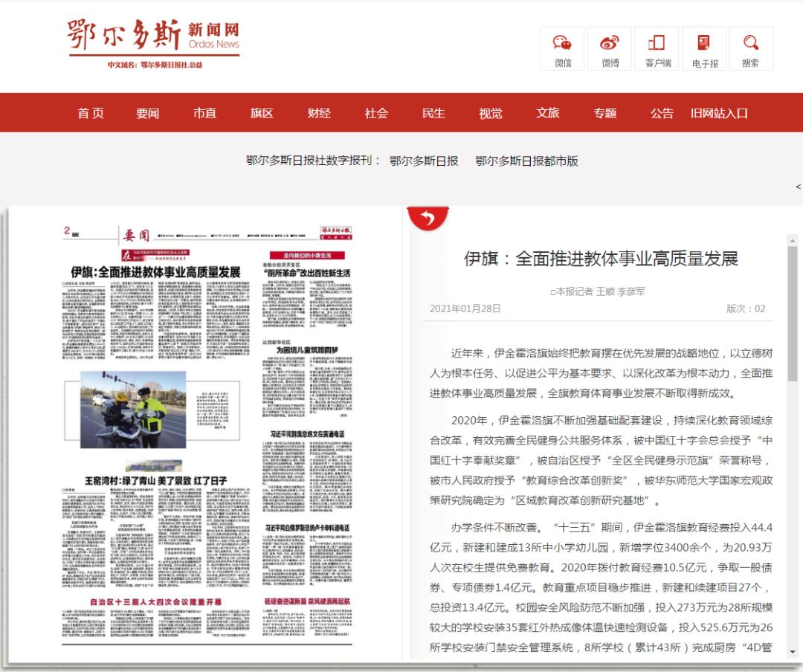Screen dimensions: 803x672
Task: Click the bottom-right newspaper article headline
Action: (307, 601)
